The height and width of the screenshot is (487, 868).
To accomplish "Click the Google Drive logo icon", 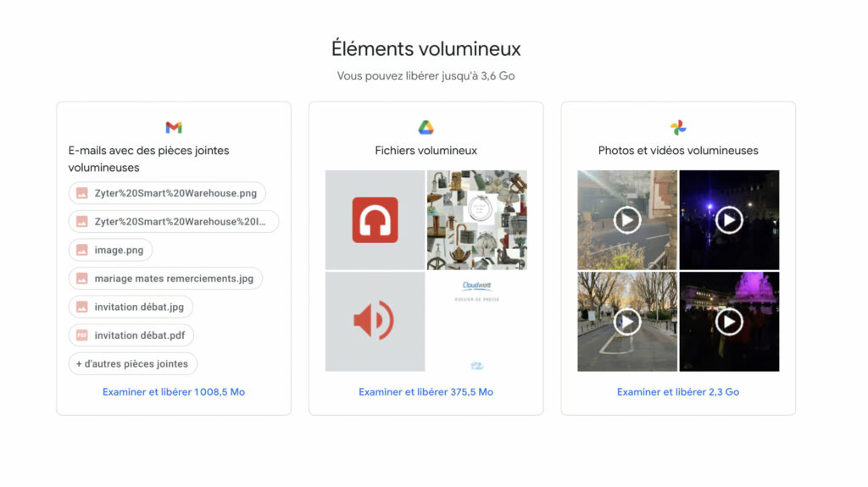I will [x=426, y=128].
